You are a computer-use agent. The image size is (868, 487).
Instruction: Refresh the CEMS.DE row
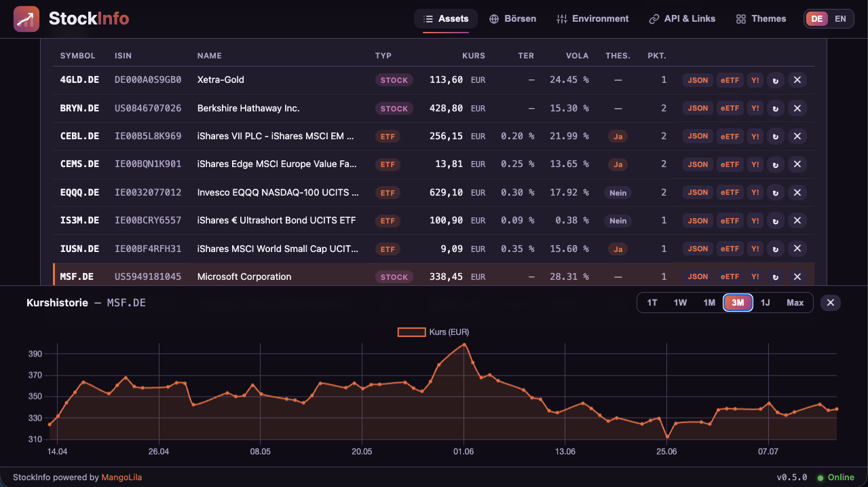pyautogui.click(x=776, y=164)
